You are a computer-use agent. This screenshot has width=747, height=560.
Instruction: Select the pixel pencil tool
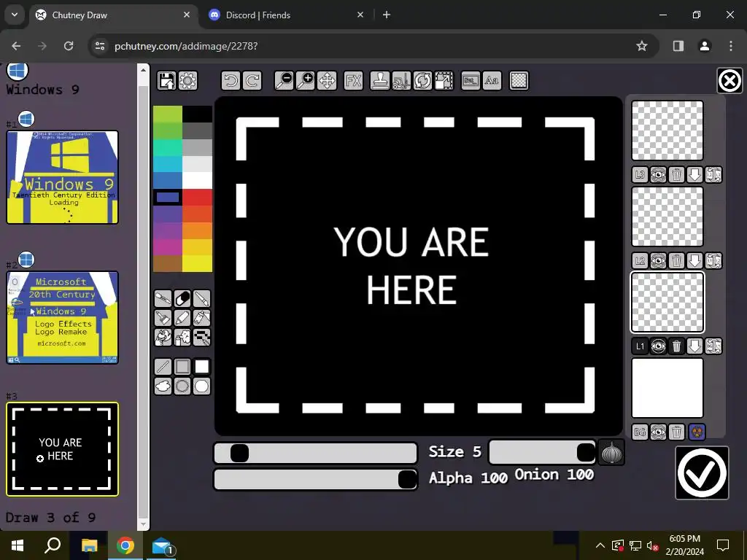(202, 337)
